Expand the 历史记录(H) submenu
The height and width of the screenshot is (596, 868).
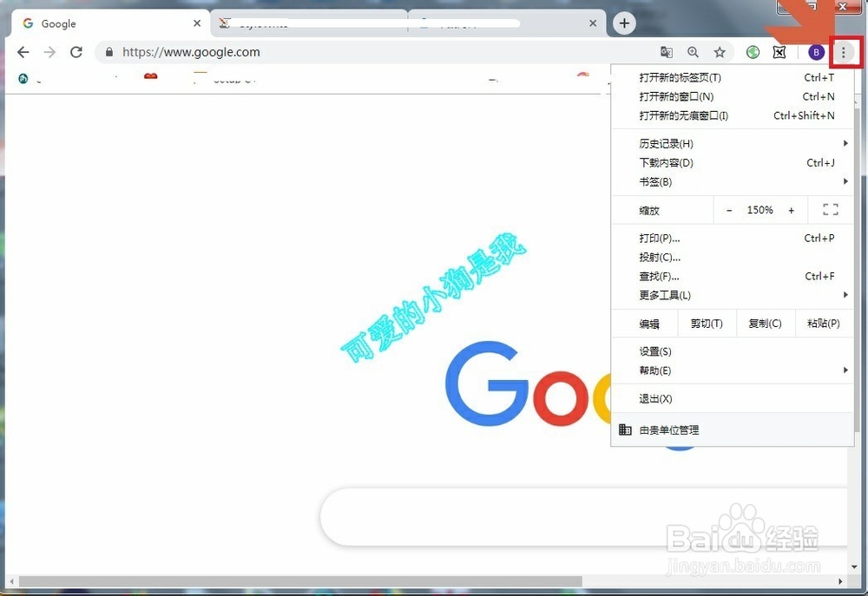pos(732,144)
